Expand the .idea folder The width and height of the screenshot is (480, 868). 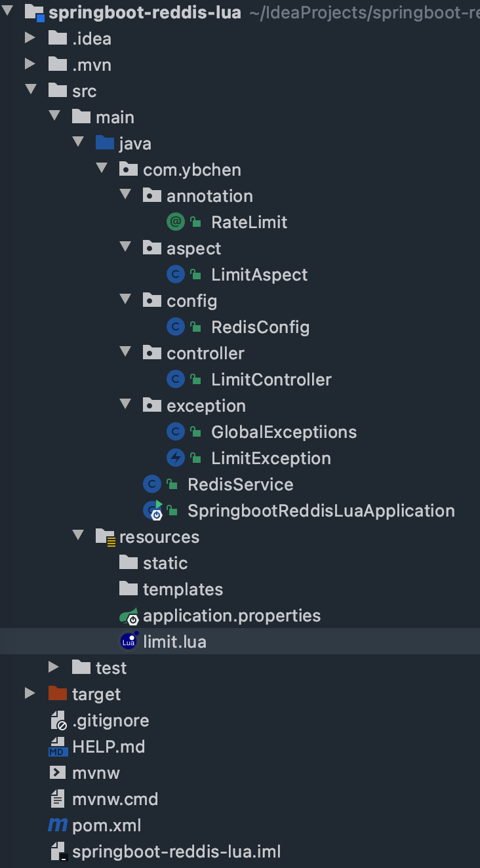tap(30, 38)
